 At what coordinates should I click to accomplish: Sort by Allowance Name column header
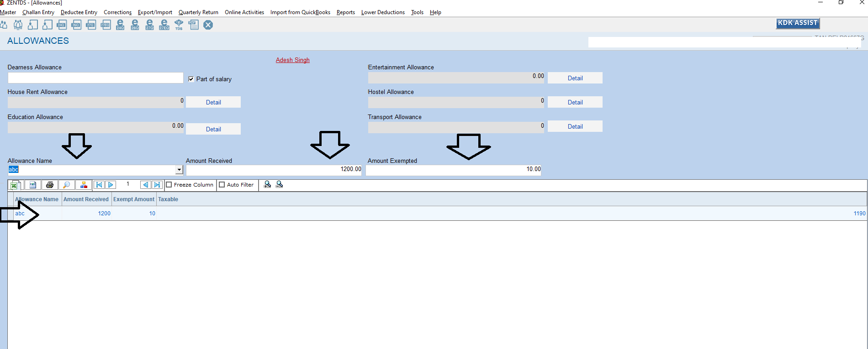(x=37, y=199)
